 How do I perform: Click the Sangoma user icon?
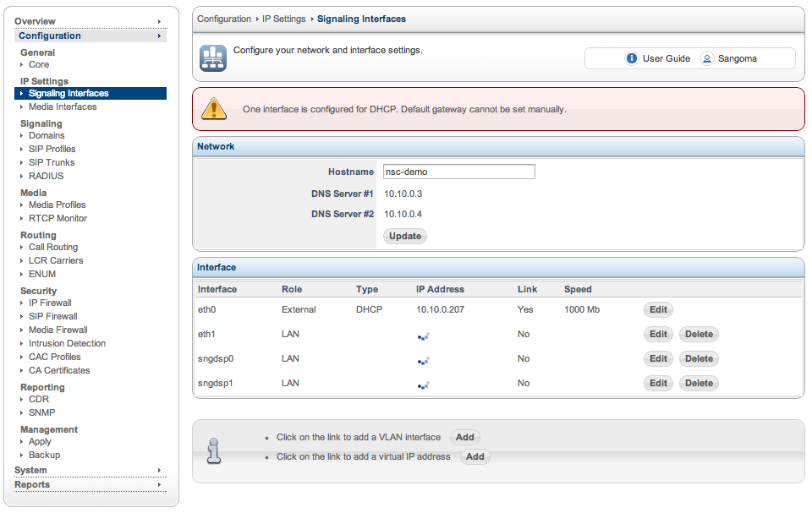(707, 58)
